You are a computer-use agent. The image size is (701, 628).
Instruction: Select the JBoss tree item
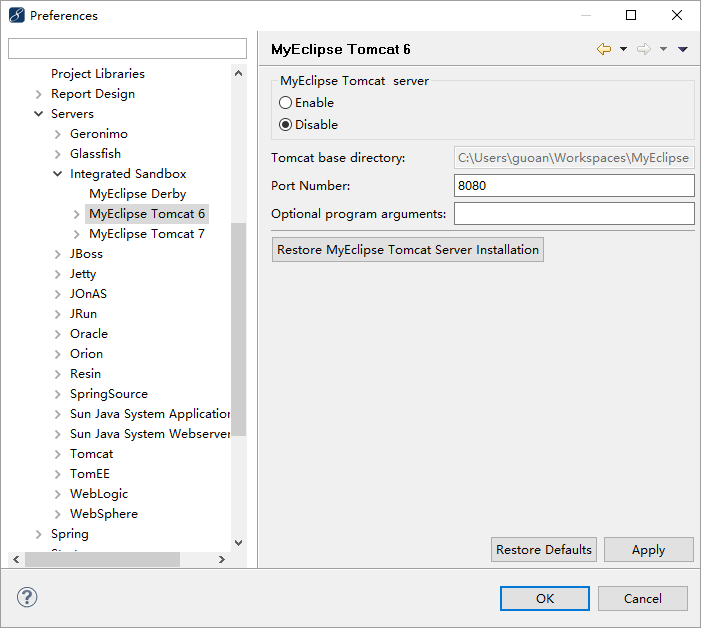[86, 254]
